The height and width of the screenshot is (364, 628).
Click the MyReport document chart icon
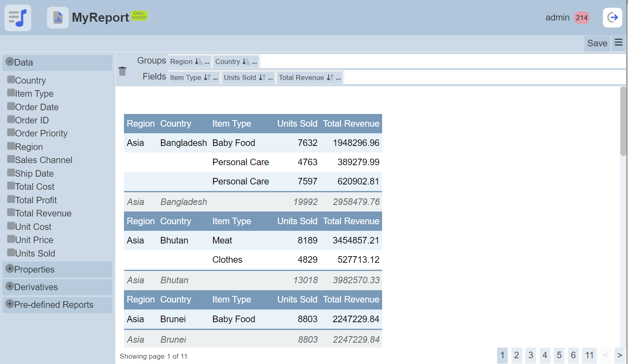pos(58,18)
